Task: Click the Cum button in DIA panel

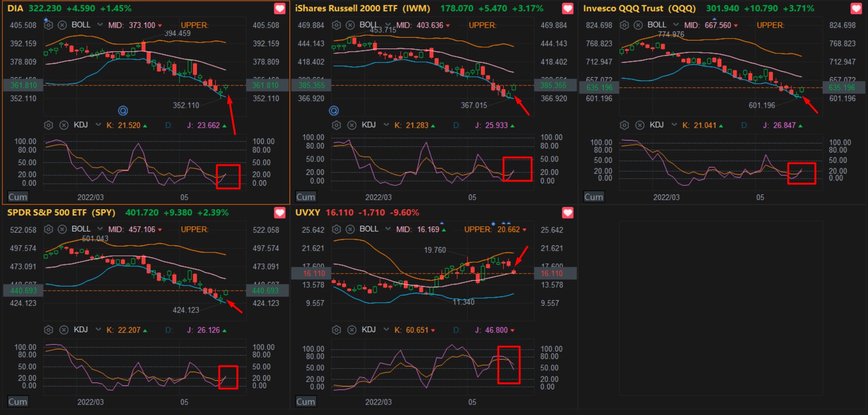Action: pyautogui.click(x=18, y=197)
